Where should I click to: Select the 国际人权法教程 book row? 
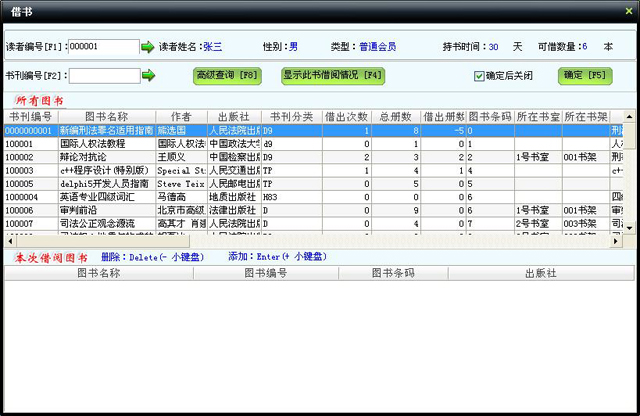[x=106, y=144]
